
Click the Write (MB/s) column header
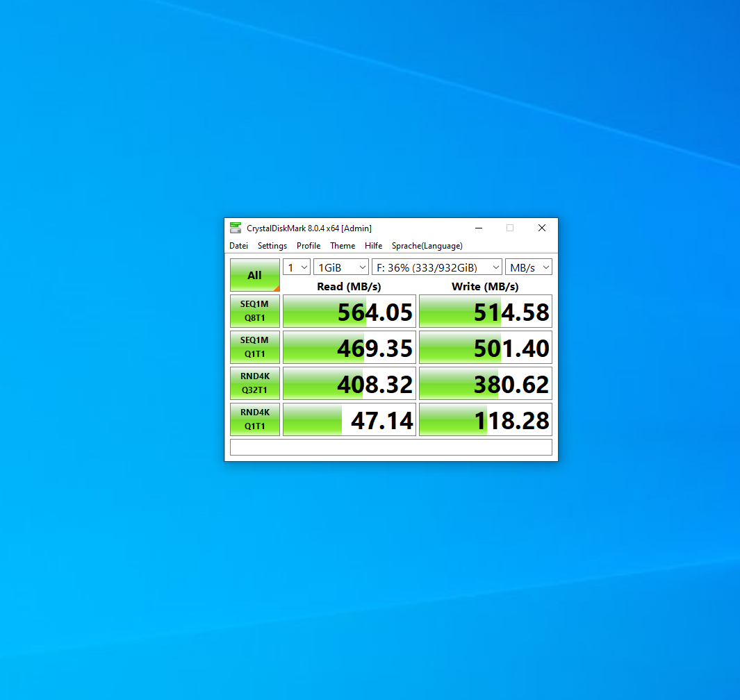485,286
